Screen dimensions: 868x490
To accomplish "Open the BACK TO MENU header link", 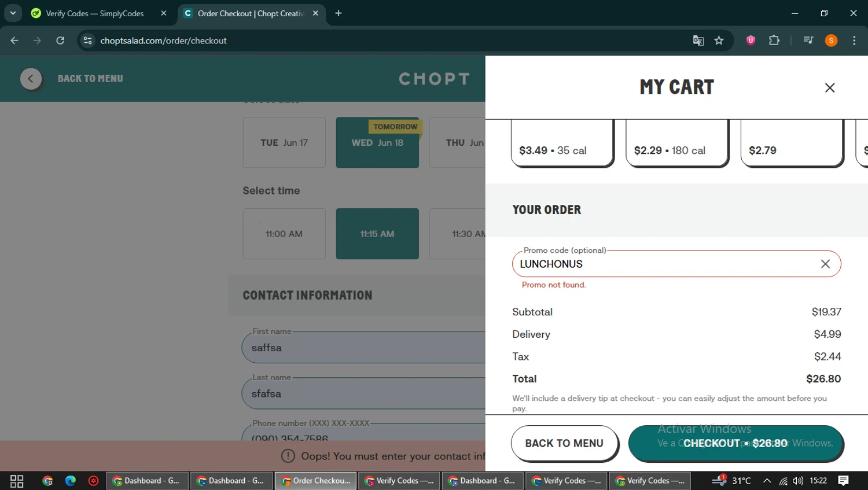I will [x=90, y=79].
